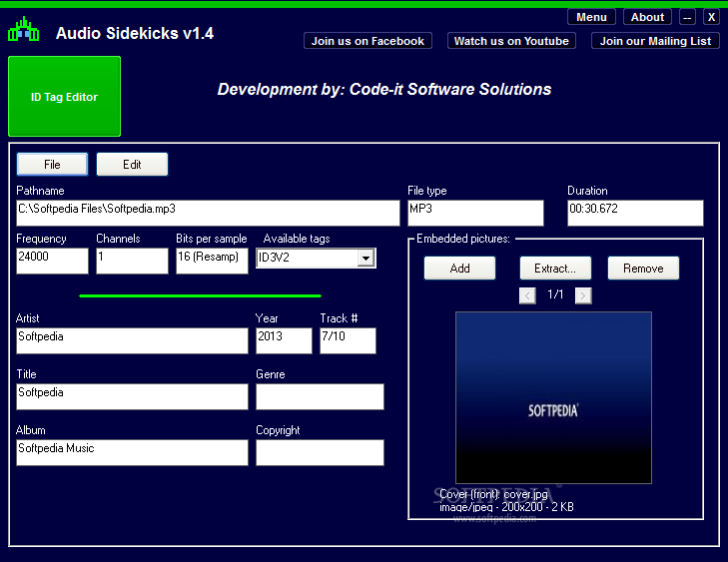
Task: Click the Album field showing Softpedia Music
Action: pos(132,452)
